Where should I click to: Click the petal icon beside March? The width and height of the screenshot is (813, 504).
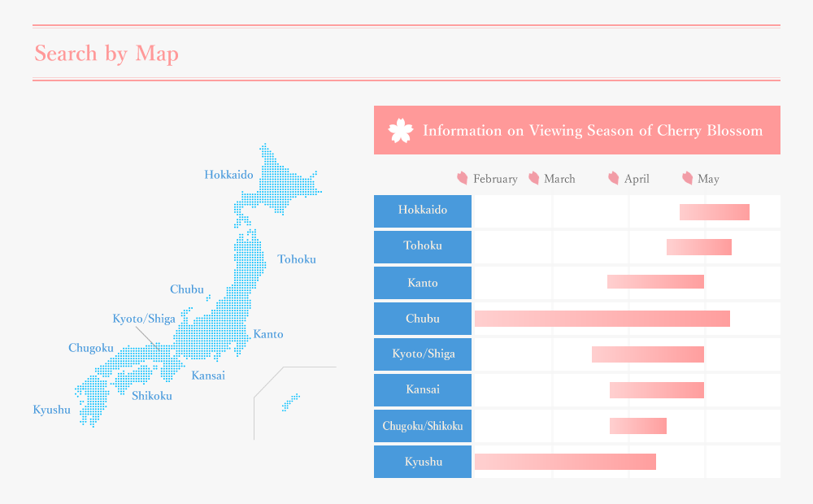tap(533, 178)
